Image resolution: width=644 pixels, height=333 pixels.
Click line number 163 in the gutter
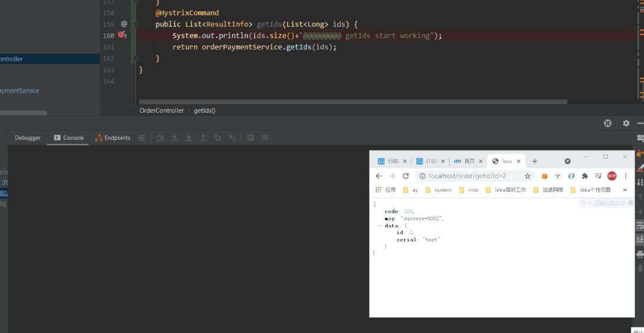pos(109,70)
